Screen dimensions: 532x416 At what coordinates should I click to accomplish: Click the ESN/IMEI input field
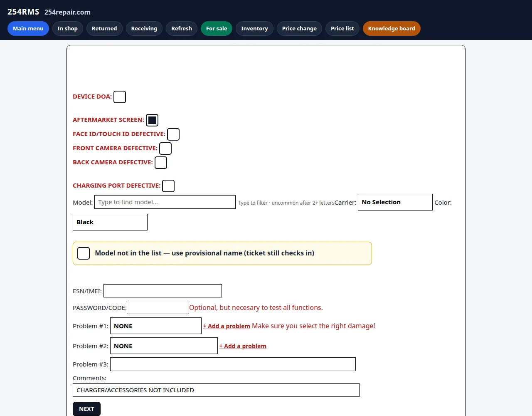(x=163, y=291)
